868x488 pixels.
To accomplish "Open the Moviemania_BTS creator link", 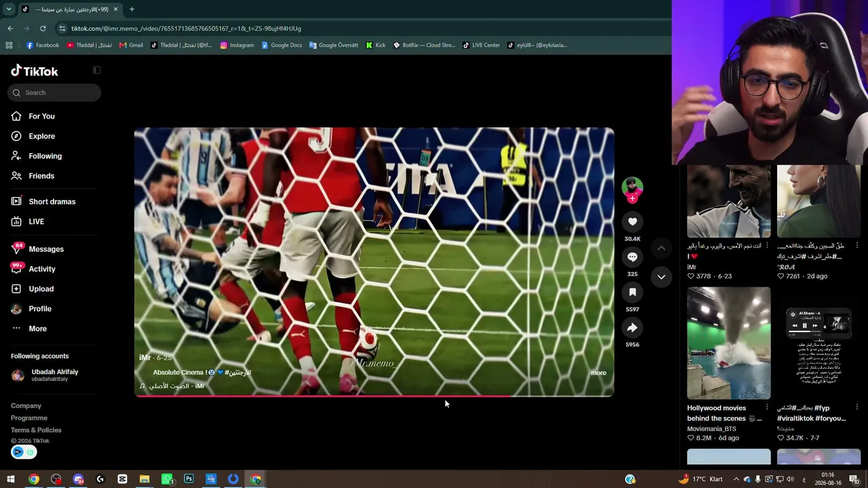I will pos(711,429).
